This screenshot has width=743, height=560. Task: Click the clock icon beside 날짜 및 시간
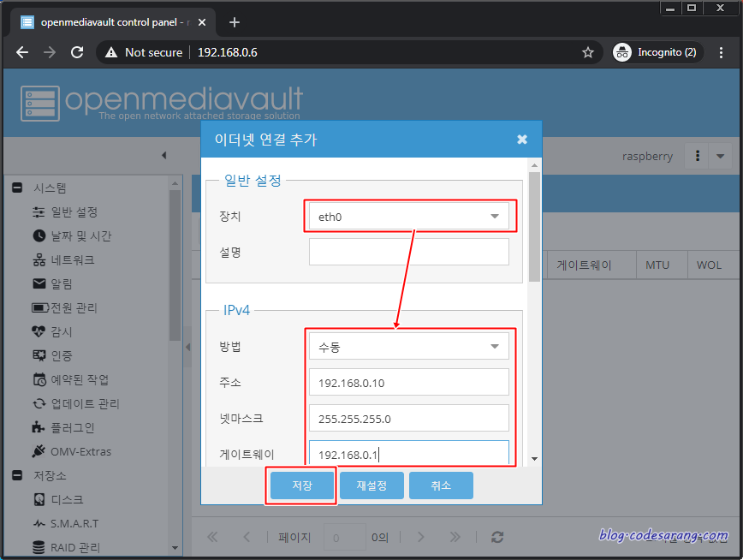39,235
